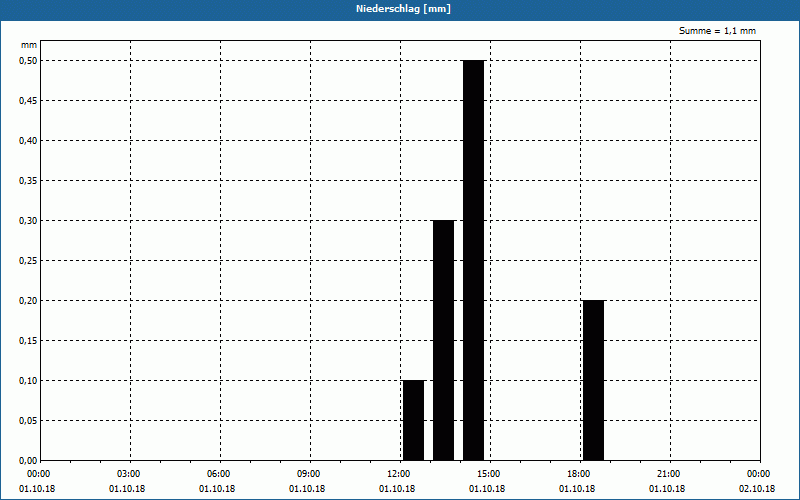Click the 0,00 y-axis label
Image resolution: width=800 pixels, height=500 pixels.
tap(28, 461)
